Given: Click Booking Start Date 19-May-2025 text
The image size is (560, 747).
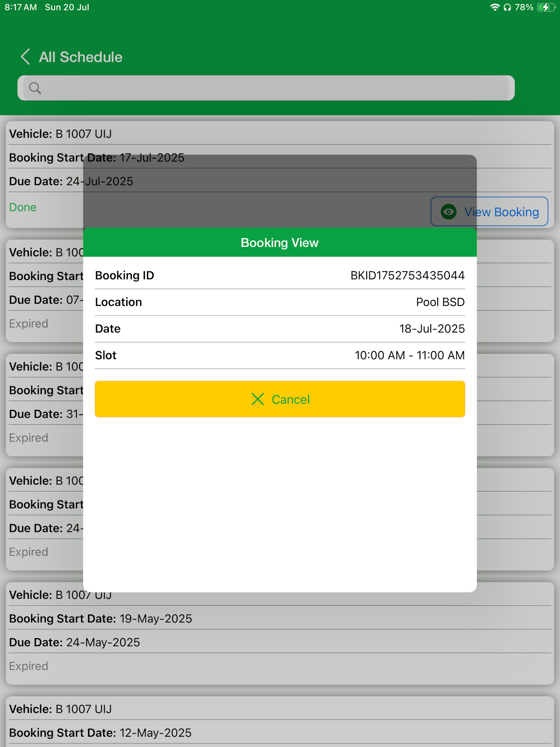Looking at the screenshot, I should [x=101, y=618].
